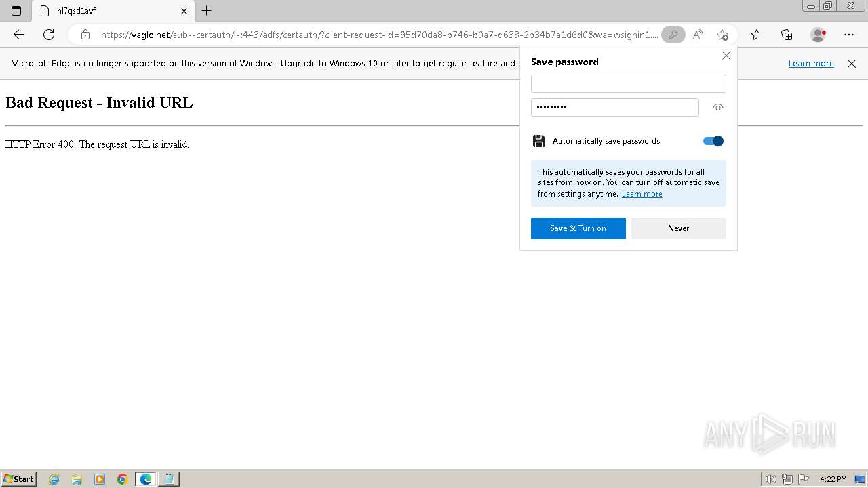This screenshot has height=488, width=868.
Task: Open Internet Explorer from taskbar
Action: pyautogui.click(x=54, y=479)
